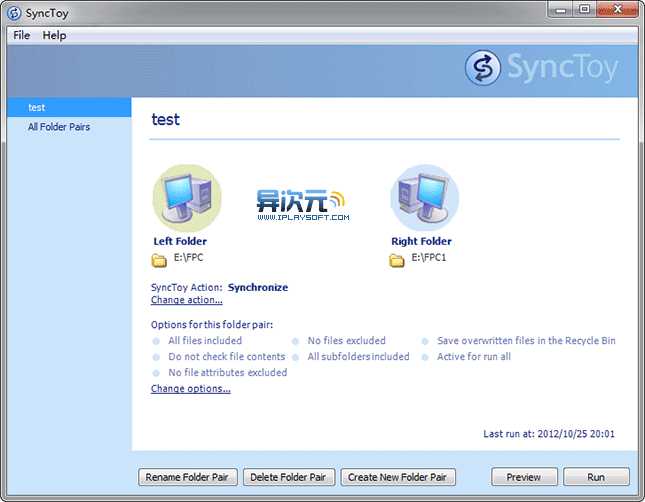This screenshot has width=645, height=502.
Task: Select All Folder Pairs in sidebar
Action: pyautogui.click(x=59, y=127)
